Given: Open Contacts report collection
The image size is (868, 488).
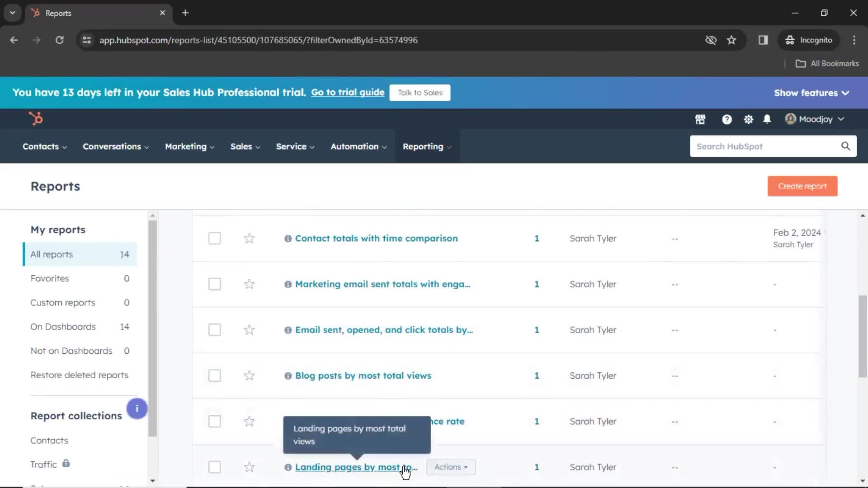Looking at the screenshot, I should (x=49, y=440).
